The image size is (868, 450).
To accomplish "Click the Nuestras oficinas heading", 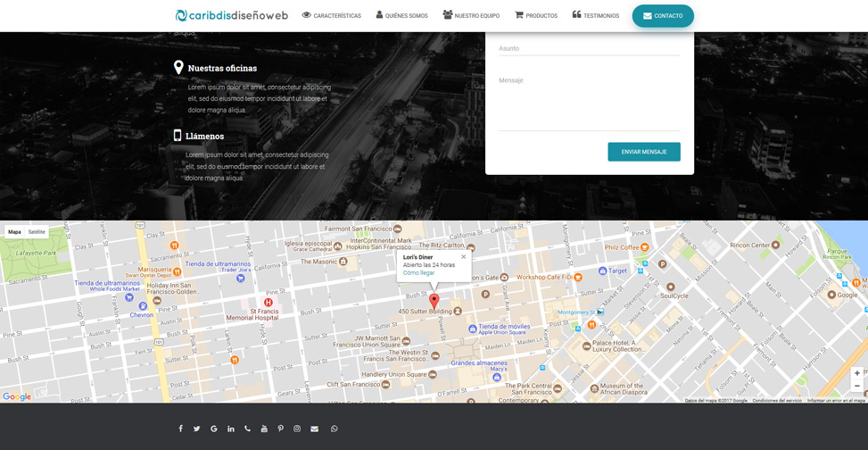I will (x=222, y=68).
